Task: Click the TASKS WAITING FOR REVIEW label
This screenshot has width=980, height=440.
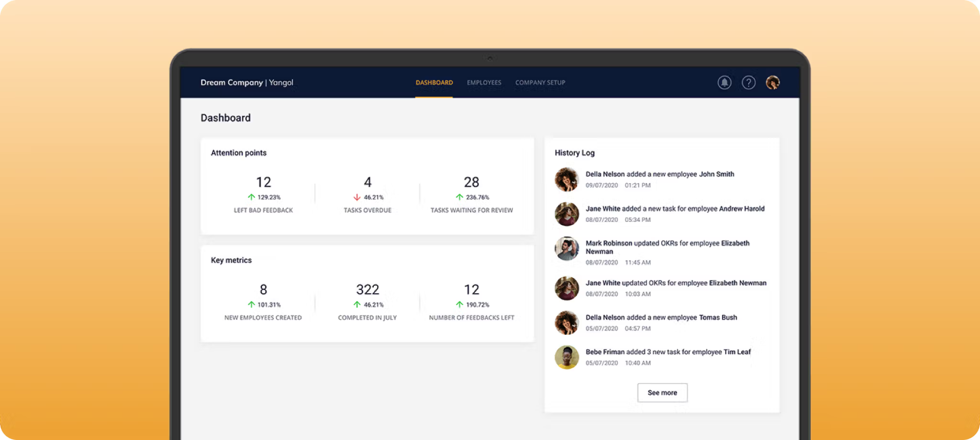Action: click(472, 210)
